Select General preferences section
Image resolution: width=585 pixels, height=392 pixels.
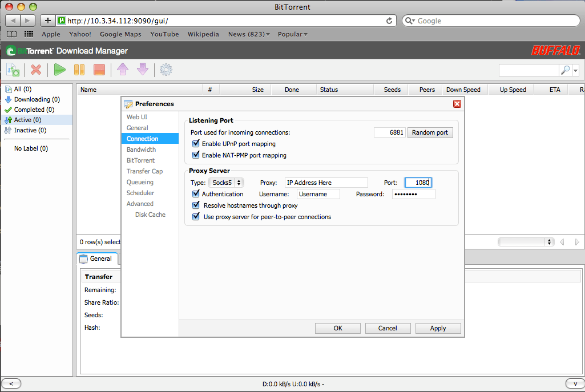pos(138,128)
